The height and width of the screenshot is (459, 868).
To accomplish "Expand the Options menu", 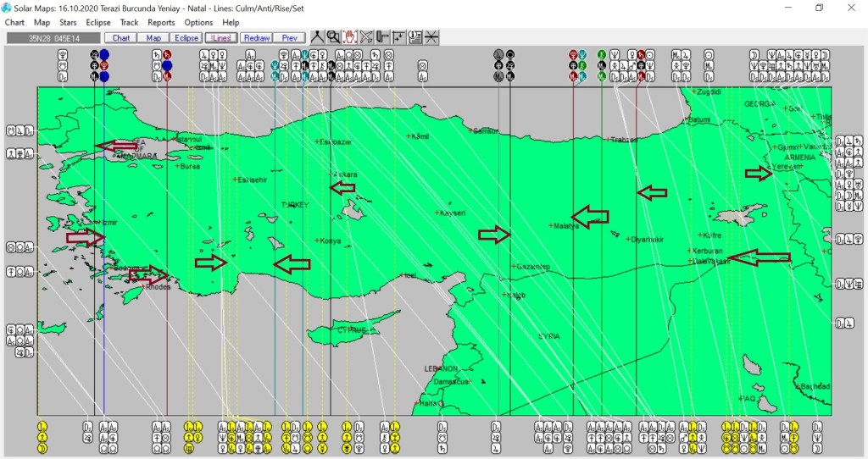I will tap(198, 22).
